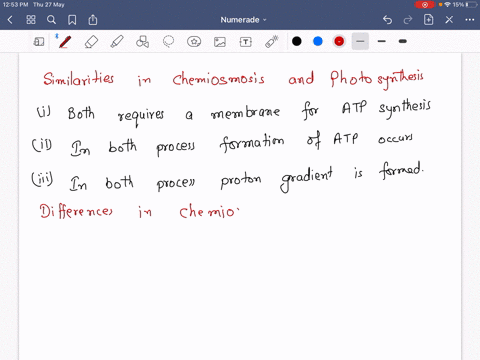
Task: Select the Image insert tool
Action: [x=220, y=42]
